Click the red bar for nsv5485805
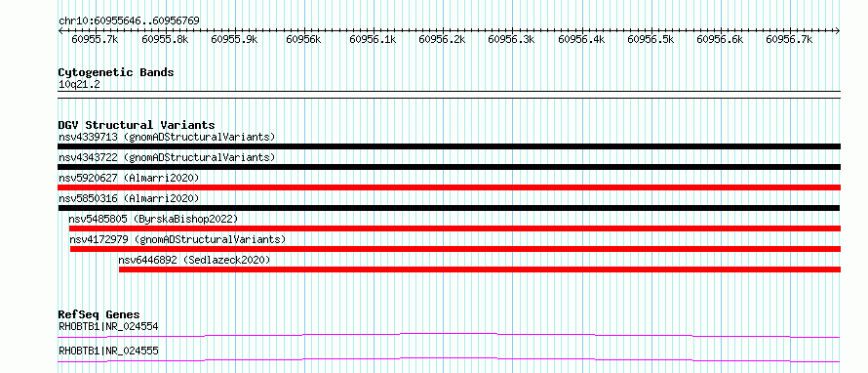868x373 pixels. 455,228
